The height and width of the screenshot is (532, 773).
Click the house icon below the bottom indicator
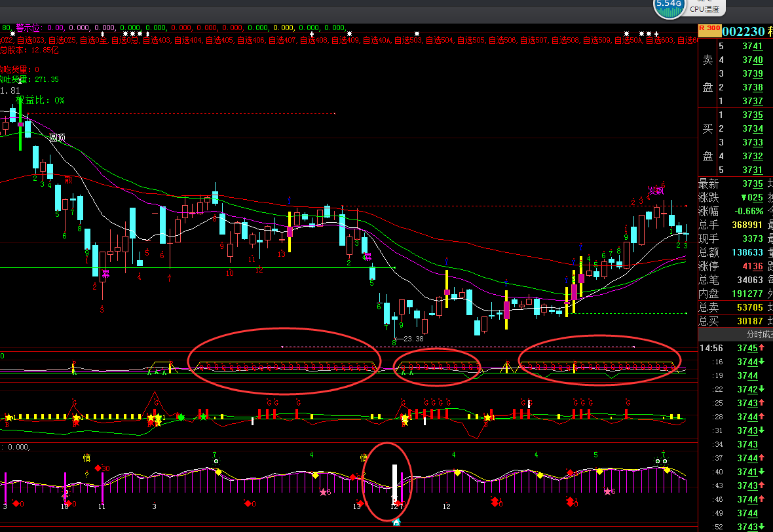[x=396, y=522]
